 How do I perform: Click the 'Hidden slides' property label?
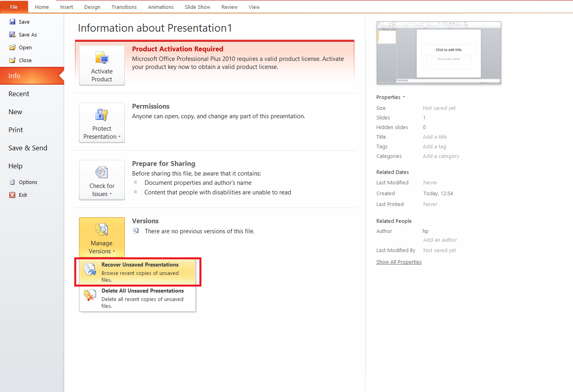point(392,127)
